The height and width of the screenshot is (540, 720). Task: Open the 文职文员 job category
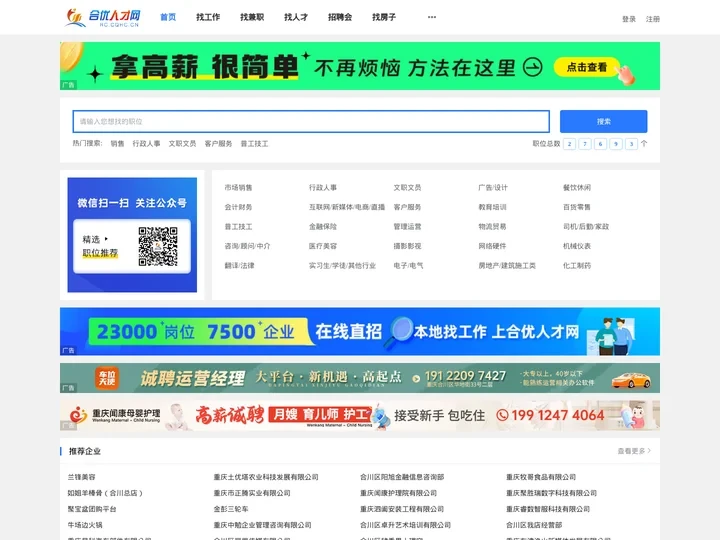(407, 187)
